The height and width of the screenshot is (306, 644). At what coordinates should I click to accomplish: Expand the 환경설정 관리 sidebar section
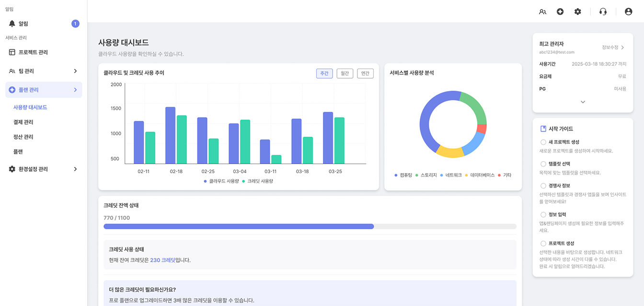[75, 169]
